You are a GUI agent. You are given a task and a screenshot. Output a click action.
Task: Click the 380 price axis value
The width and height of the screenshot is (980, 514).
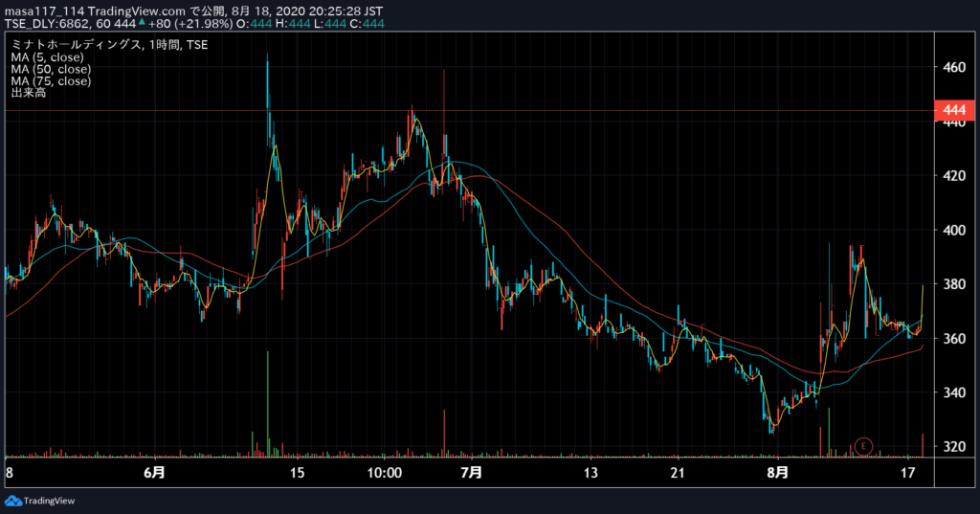(954, 284)
